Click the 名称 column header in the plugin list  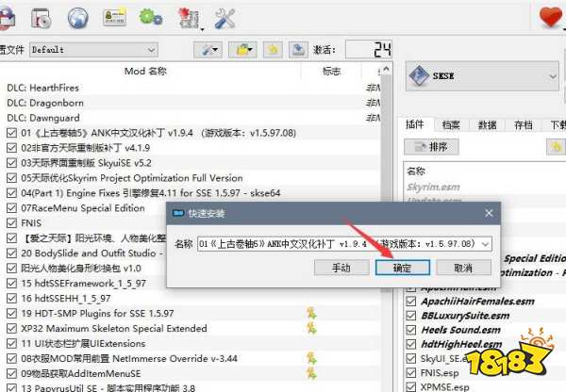click(416, 171)
